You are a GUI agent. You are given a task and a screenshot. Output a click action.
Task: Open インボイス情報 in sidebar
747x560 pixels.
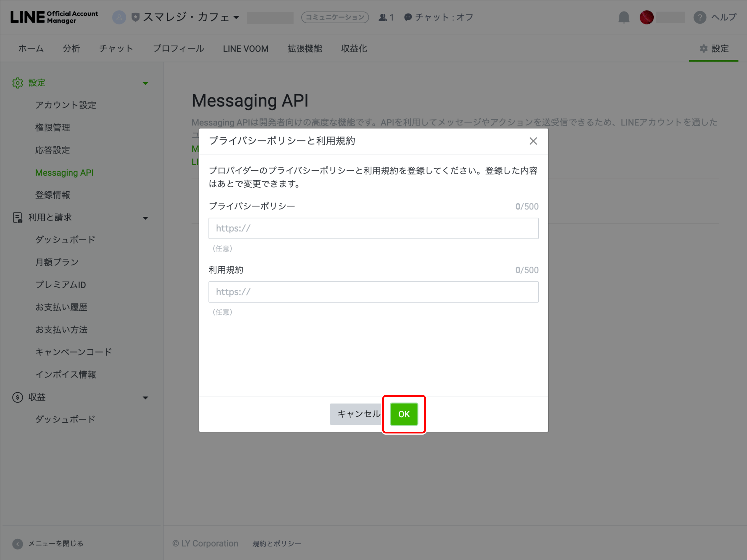pyautogui.click(x=66, y=374)
